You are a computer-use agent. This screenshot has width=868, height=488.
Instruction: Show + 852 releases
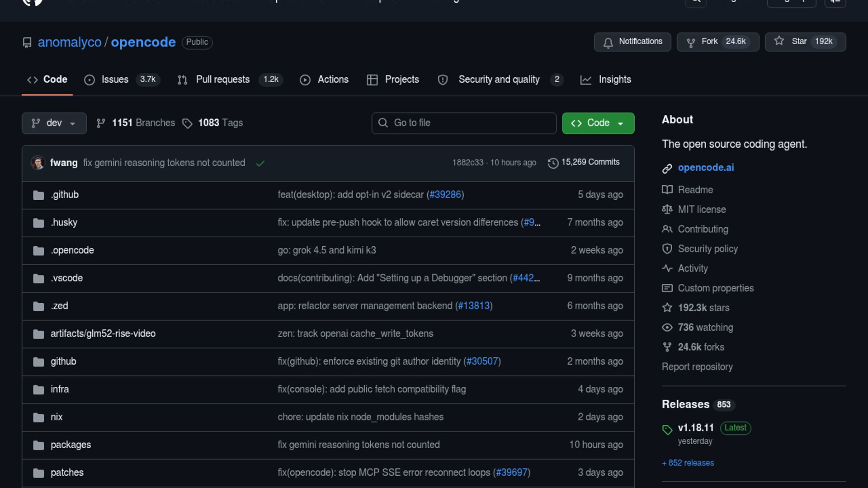coord(688,463)
